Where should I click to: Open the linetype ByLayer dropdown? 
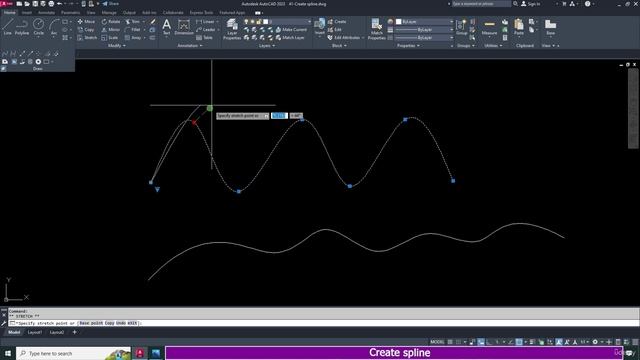click(x=425, y=38)
